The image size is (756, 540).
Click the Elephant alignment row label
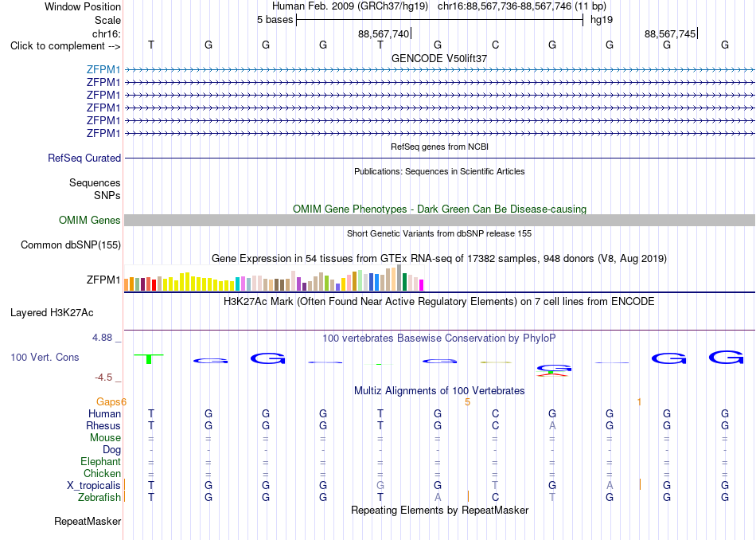[101, 461]
